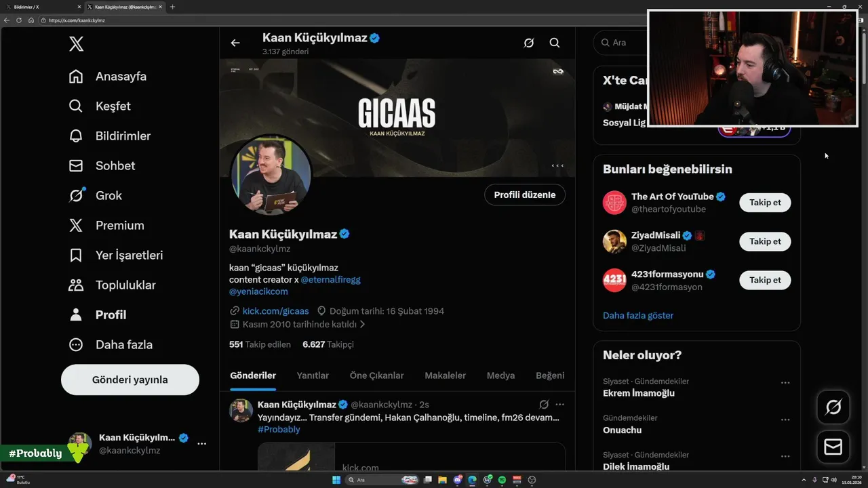Go to Anasayfa in the sidebar

point(108,77)
